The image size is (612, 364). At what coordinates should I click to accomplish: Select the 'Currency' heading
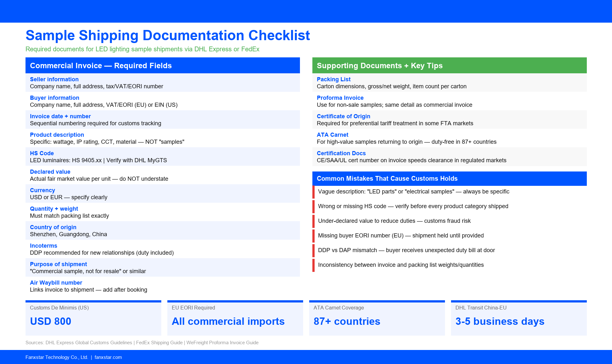(x=42, y=190)
